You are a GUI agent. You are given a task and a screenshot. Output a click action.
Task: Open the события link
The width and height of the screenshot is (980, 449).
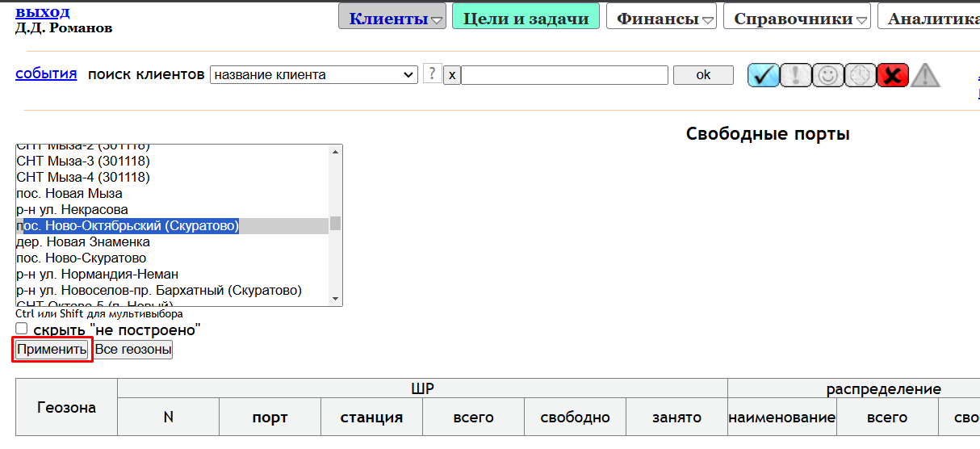[x=46, y=73]
